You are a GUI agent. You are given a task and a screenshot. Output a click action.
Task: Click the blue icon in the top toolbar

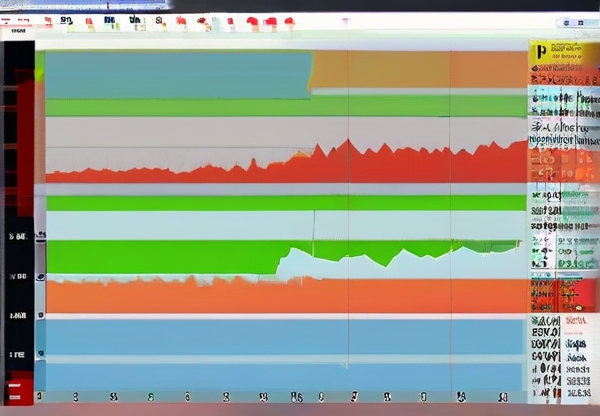(x=108, y=20)
